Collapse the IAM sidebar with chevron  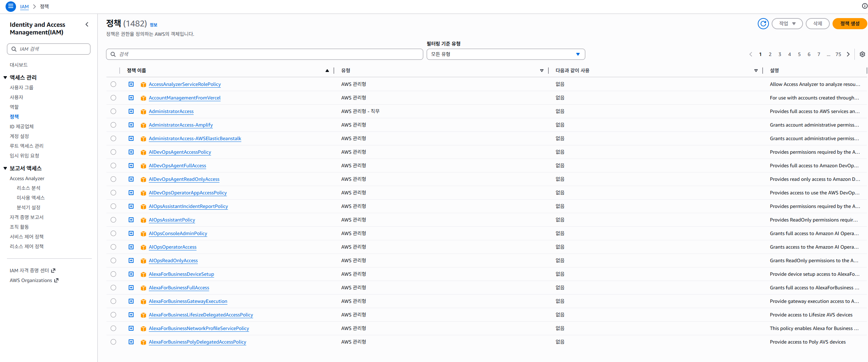(x=87, y=24)
